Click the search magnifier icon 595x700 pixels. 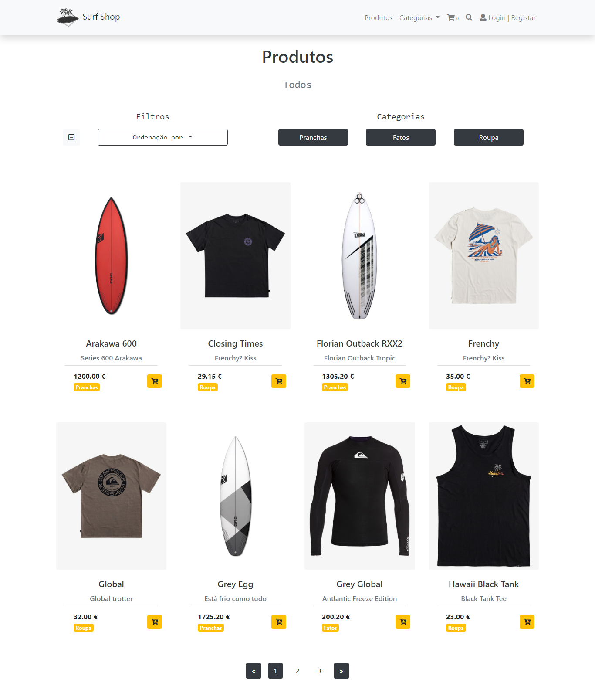point(469,17)
